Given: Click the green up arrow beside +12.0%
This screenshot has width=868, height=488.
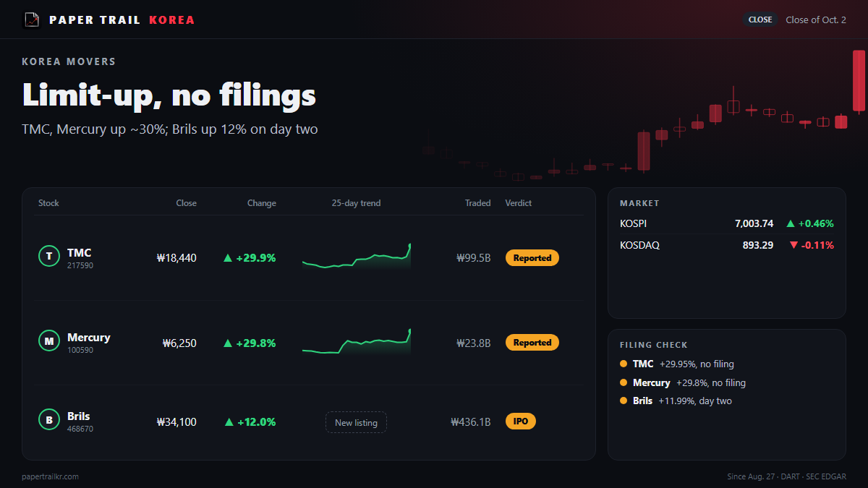Looking at the screenshot, I should click(229, 422).
